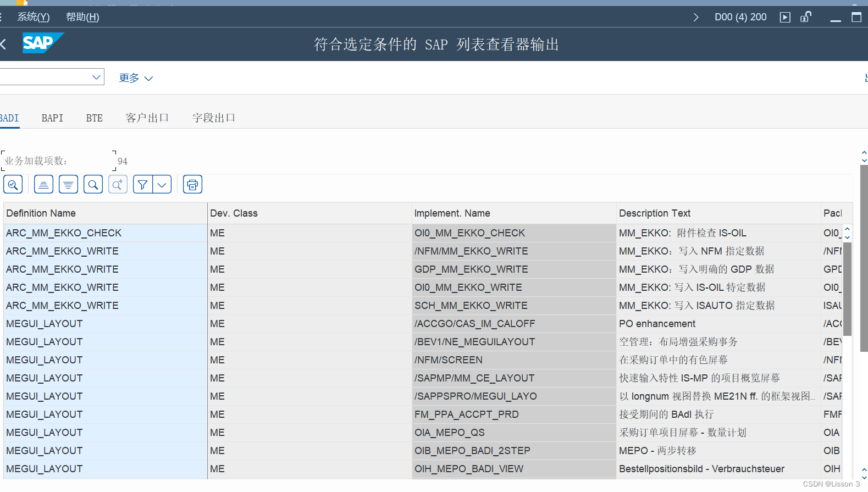The height and width of the screenshot is (492, 868).
Task: Click the Dev. Class column header
Action: pos(309,213)
